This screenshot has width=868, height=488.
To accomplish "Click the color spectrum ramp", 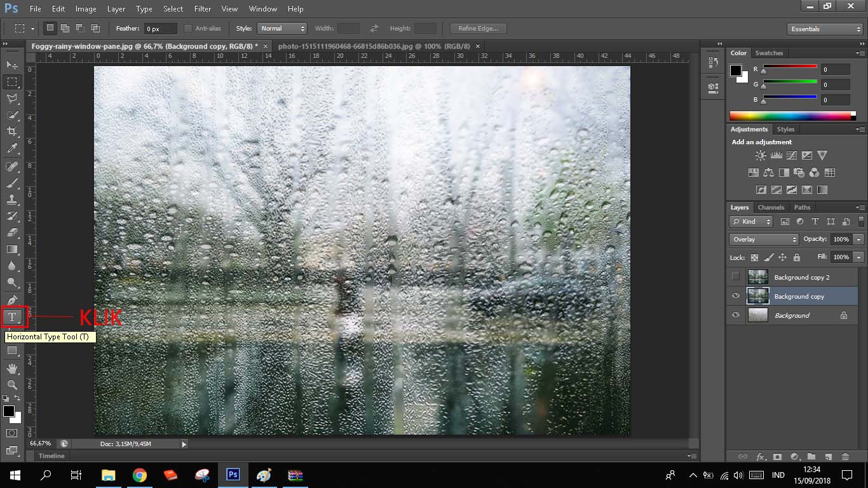I will [x=790, y=116].
